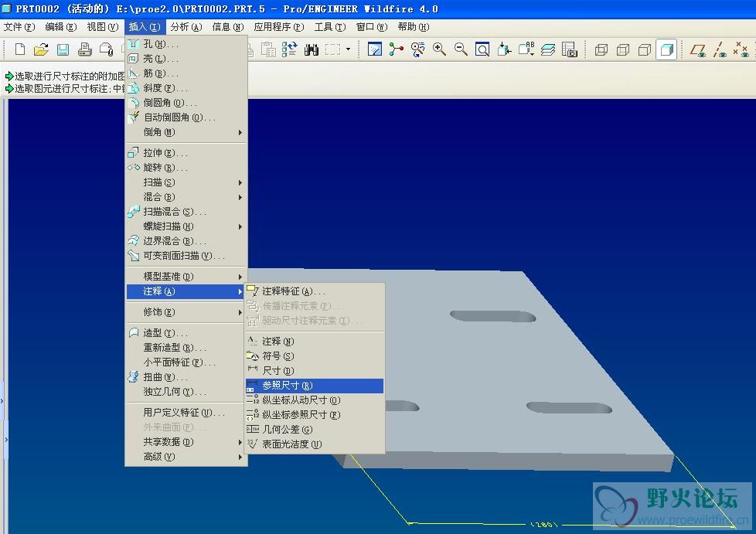This screenshot has width=756, height=534.
Task: Select 注释特征(A) annotation feature
Action: [x=315, y=291]
